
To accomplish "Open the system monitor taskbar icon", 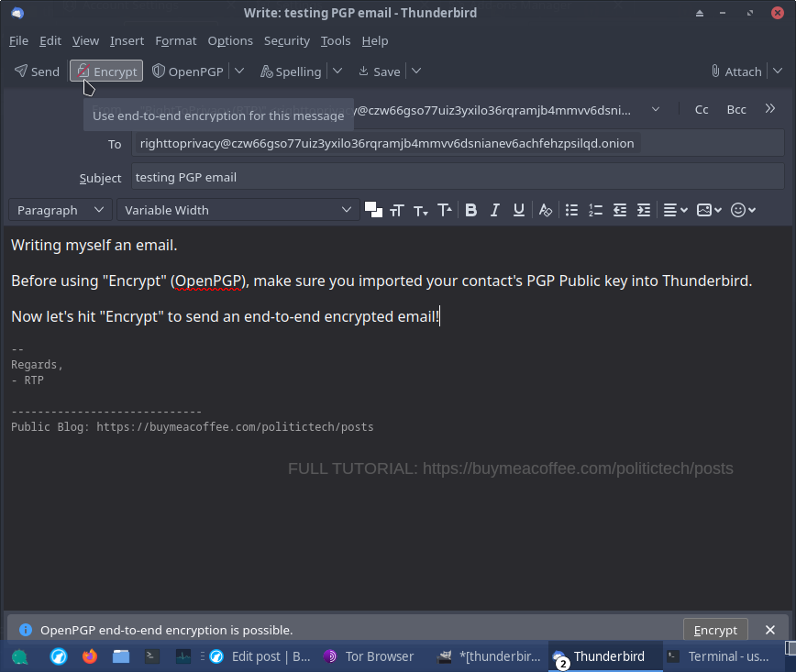I will pos(183,656).
